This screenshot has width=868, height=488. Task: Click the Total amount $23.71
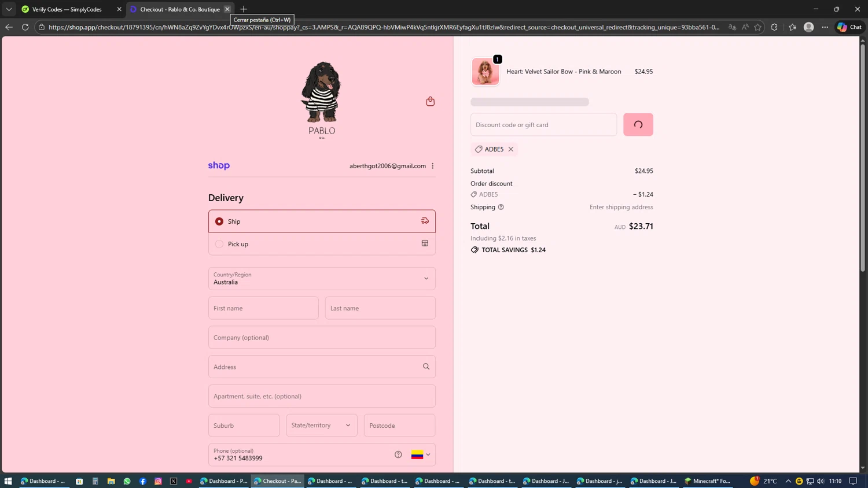coord(641,226)
